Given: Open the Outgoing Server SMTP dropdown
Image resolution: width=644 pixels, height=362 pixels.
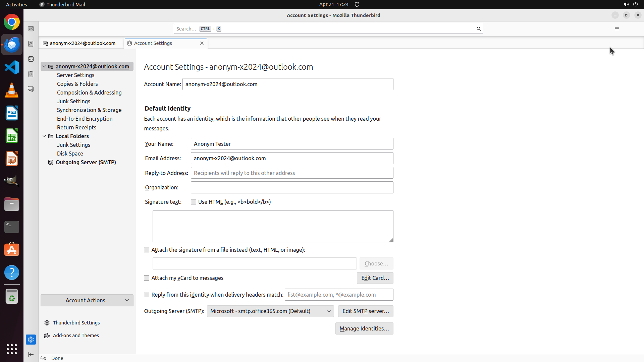Looking at the screenshot, I should [x=270, y=311].
